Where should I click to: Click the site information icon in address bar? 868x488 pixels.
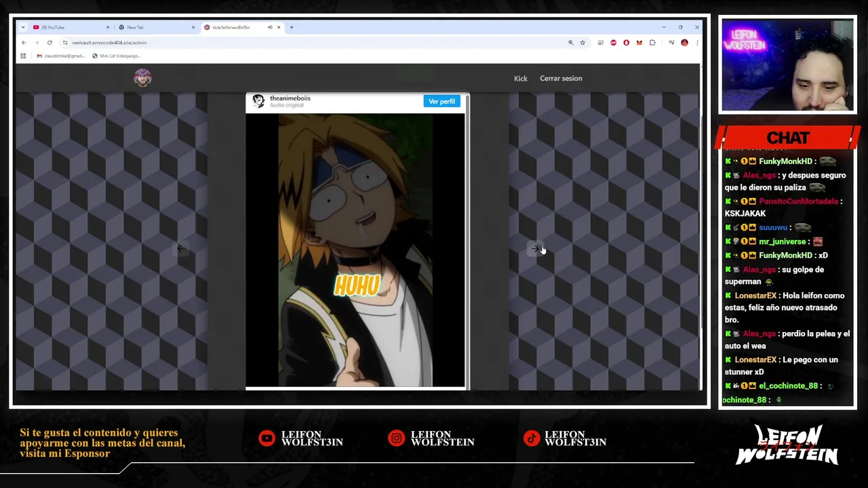pyautogui.click(x=65, y=43)
